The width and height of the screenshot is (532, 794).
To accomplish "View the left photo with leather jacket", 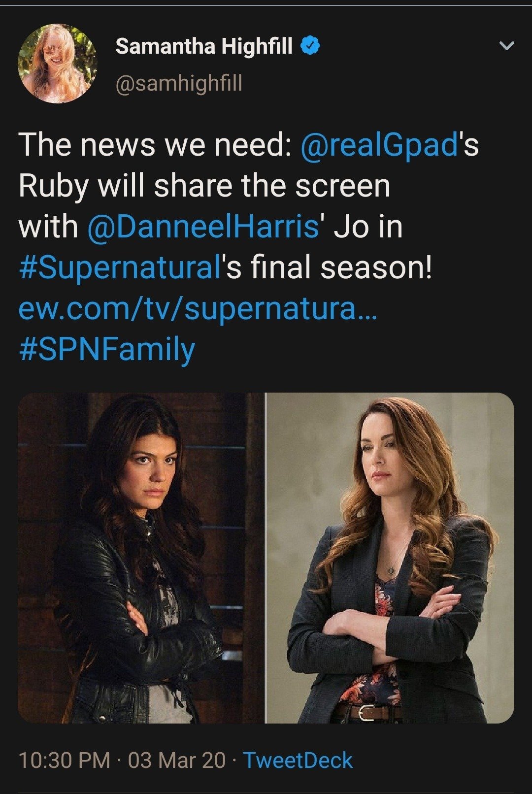I will [x=141, y=558].
